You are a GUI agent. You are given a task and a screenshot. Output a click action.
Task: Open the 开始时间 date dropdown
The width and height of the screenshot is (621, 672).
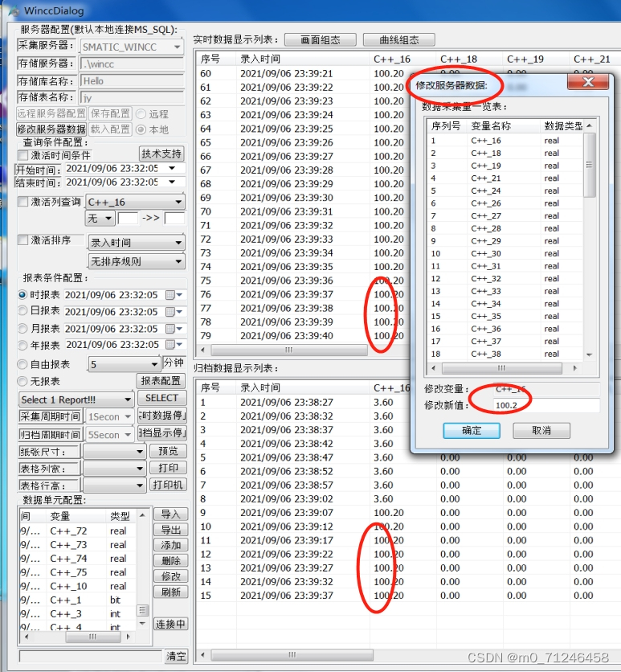pos(172,168)
